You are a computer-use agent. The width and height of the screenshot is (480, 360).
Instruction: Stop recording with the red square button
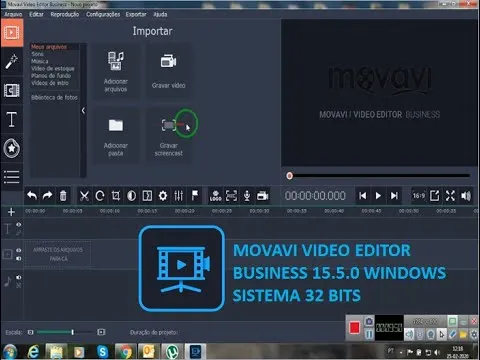(x=354, y=327)
